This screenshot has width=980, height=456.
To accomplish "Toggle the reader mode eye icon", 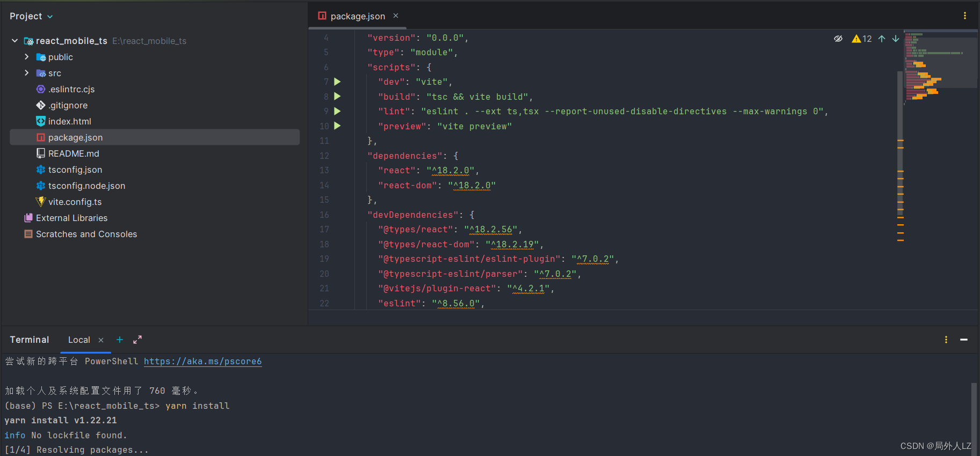I will [838, 39].
